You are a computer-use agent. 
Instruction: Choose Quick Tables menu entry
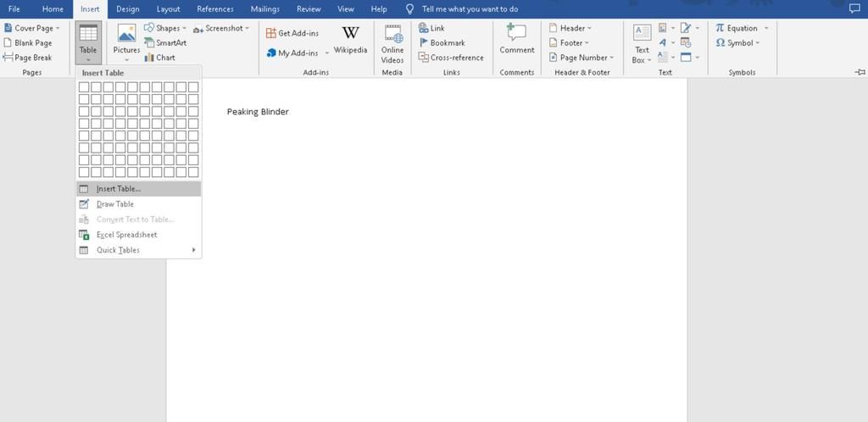[138, 250]
